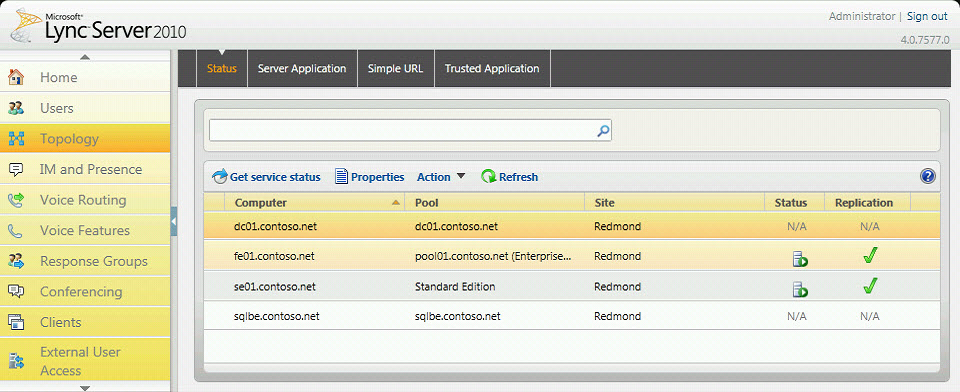Screen dimensions: 960x392
Task: Click Redmond site cell in dc01 row
Action: point(617,227)
